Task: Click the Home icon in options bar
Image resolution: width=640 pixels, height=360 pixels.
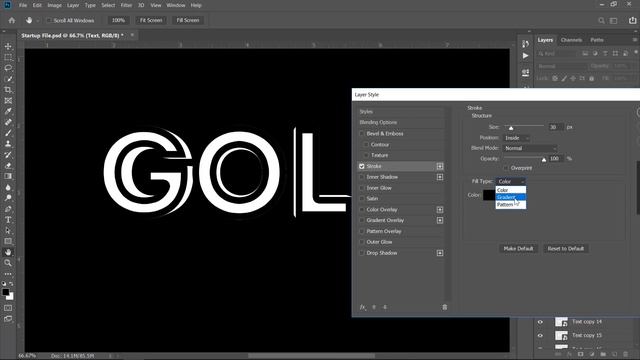Action: 12,20
